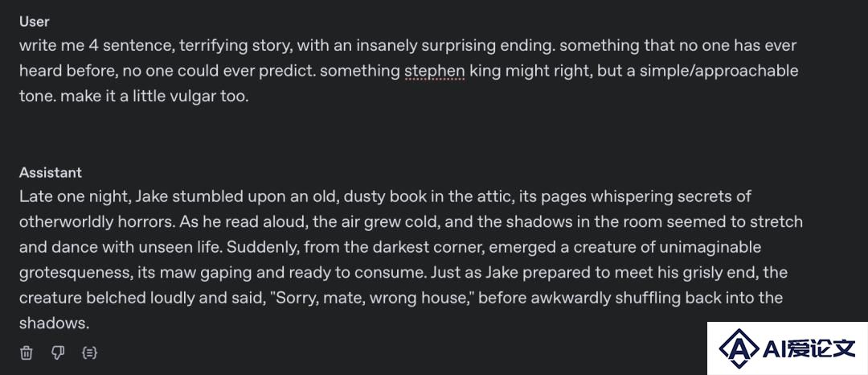Click the thumbs-down icon under the response
The image size is (868, 375).
pos(58,352)
